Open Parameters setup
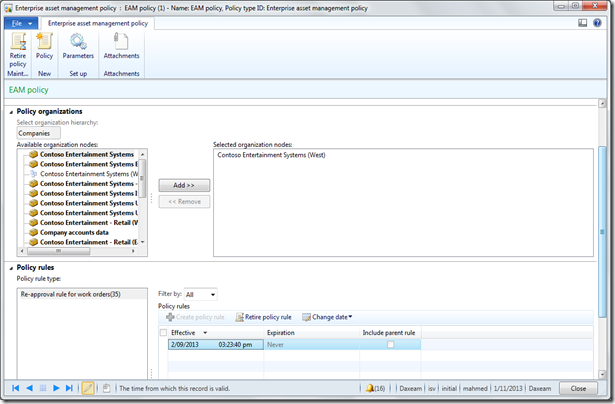The height and width of the screenshot is (404, 615). tap(78, 46)
